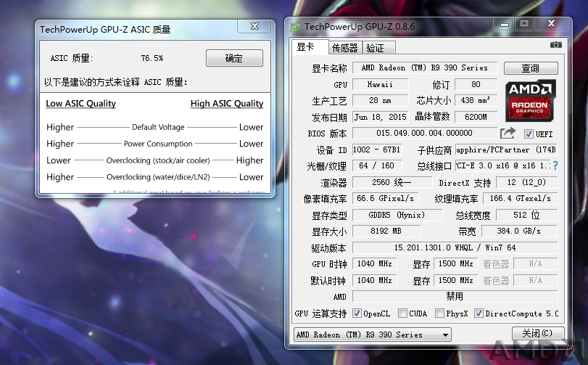Click the subvendor Sapphire/PCPartner field

[x=506, y=149]
